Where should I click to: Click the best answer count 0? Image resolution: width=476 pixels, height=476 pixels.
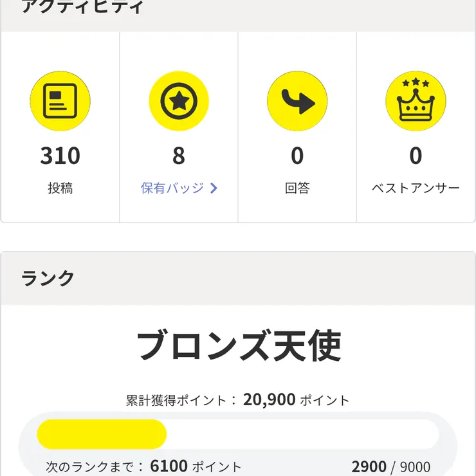(416, 156)
